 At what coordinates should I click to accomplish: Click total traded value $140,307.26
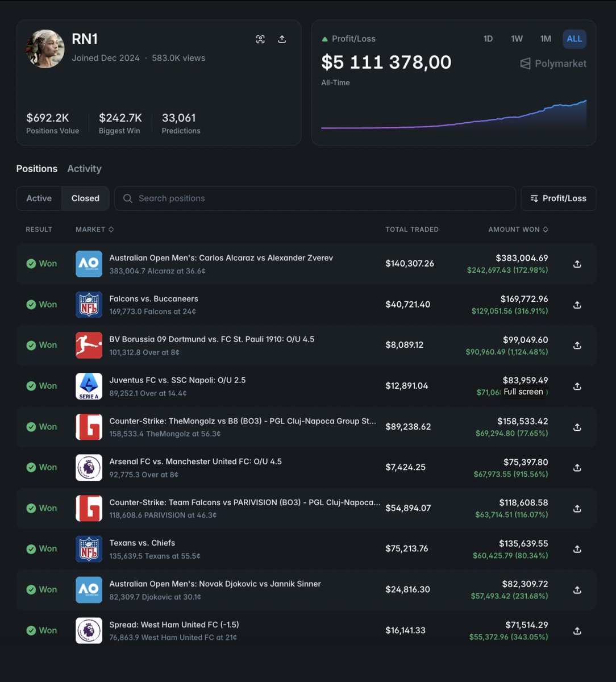coord(410,264)
